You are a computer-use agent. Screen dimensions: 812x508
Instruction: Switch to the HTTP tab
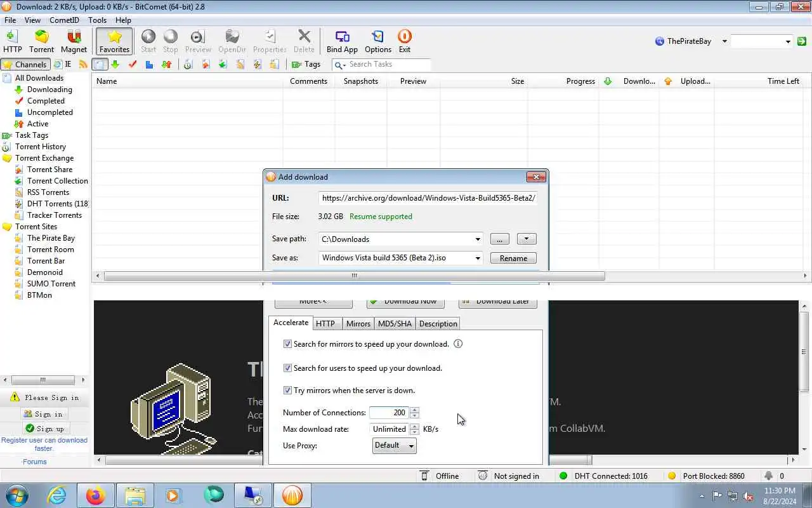325,323
